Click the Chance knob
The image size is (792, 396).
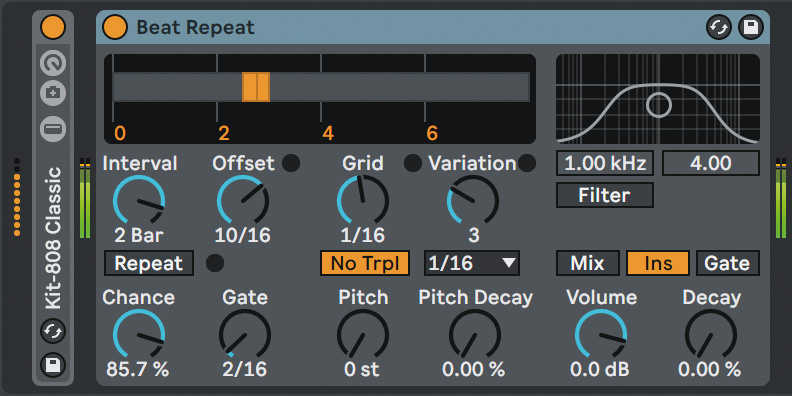pos(138,335)
